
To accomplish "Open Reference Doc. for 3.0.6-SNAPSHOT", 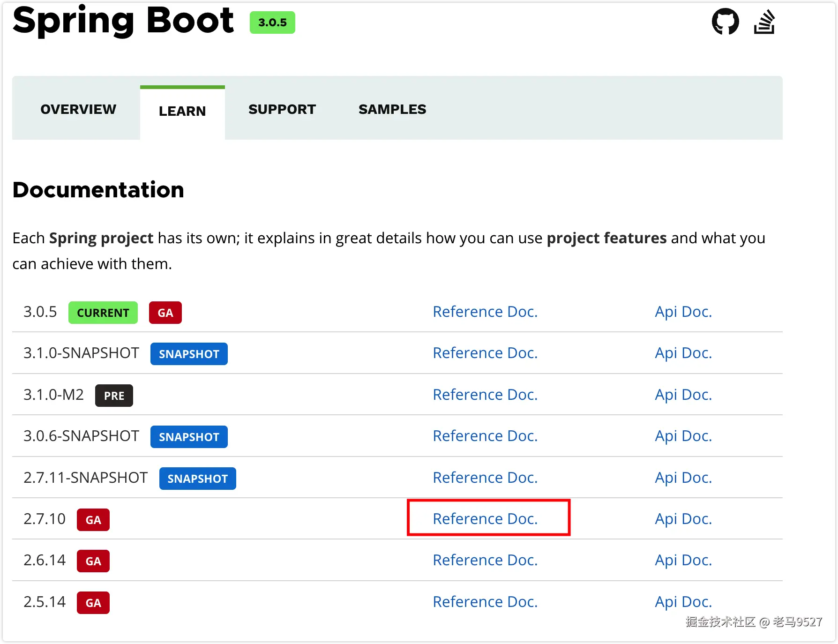I will [485, 436].
